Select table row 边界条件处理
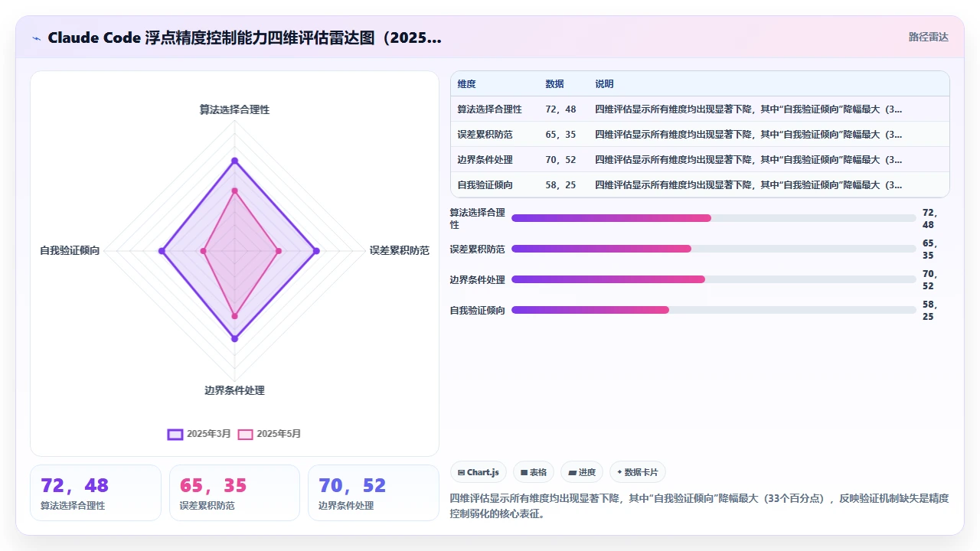This screenshot has height=551, width=980. 700,159
